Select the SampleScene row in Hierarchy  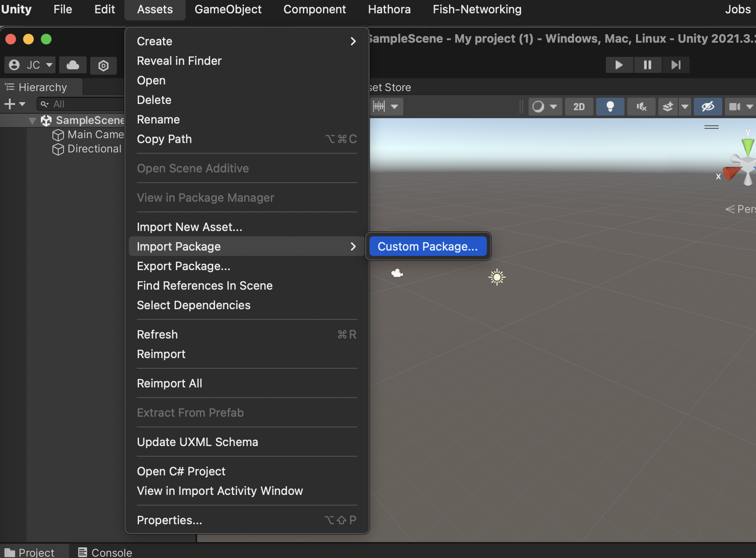pyautogui.click(x=62, y=120)
